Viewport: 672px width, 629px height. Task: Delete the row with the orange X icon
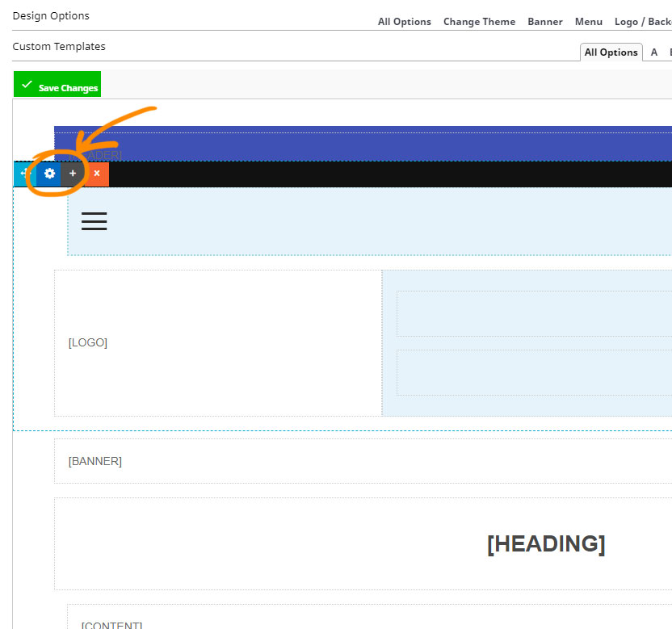(97, 174)
